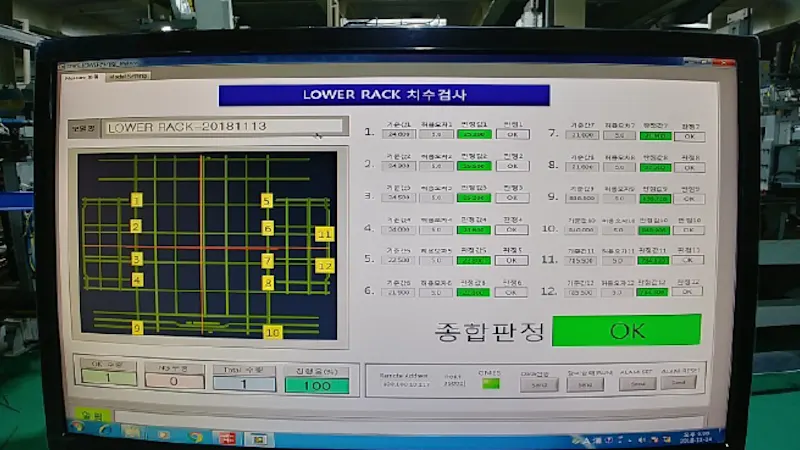Screen dimensions: 800x450
Task: Click point 9 marker at diagram bottom
Action: 137,328
